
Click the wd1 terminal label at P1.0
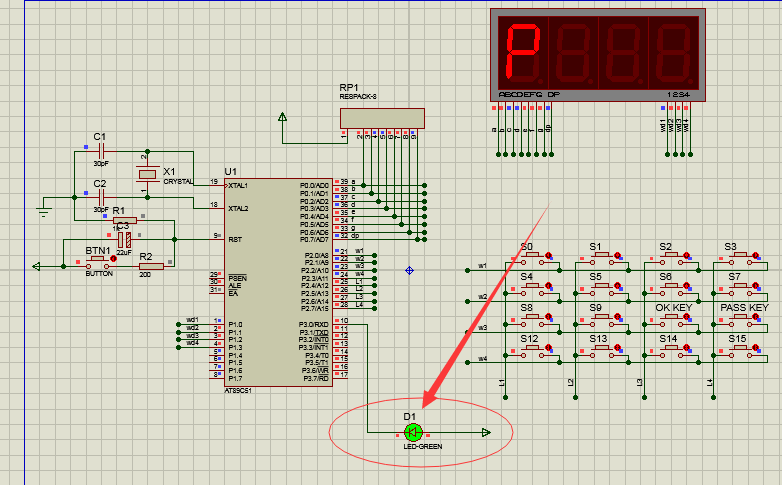[193, 320]
